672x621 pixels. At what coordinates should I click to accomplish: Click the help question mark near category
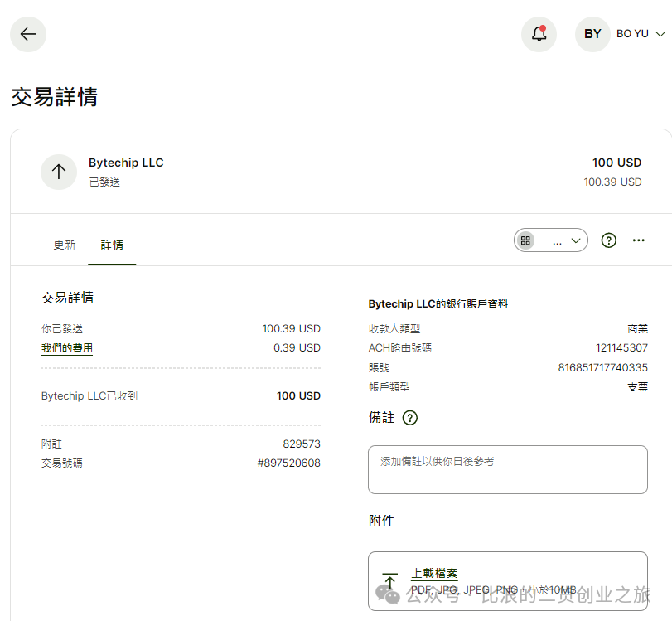pyautogui.click(x=608, y=240)
